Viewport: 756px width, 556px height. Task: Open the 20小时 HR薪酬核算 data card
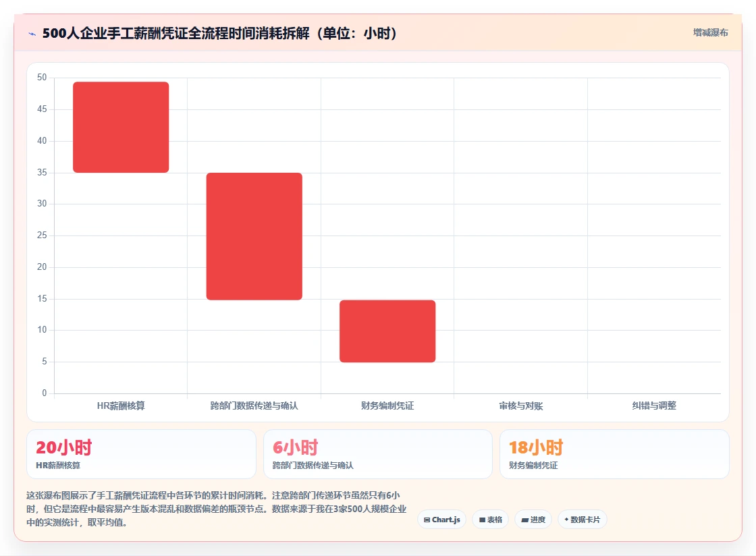141,454
